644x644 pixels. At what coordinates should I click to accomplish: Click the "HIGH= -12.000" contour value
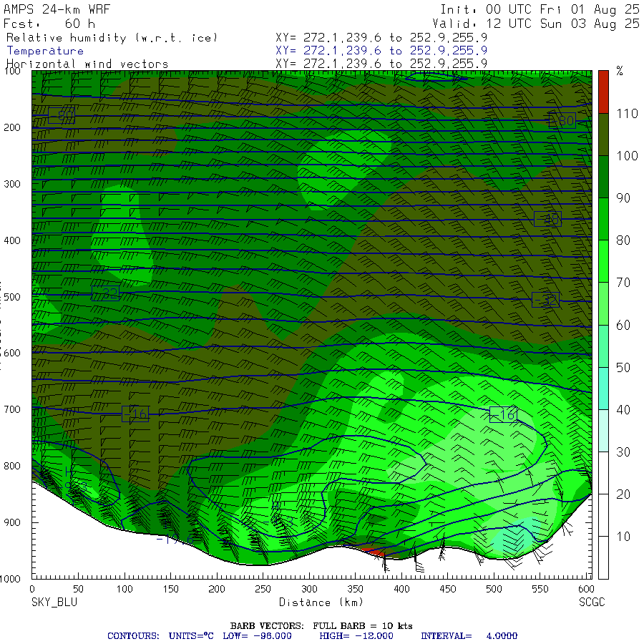(x=356, y=636)
